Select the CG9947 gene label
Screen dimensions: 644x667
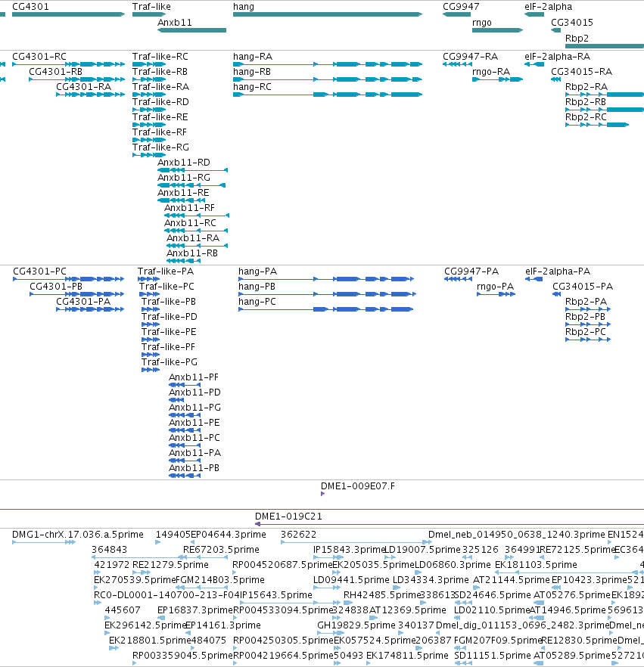pyautogui.click(x=461, y=7)
